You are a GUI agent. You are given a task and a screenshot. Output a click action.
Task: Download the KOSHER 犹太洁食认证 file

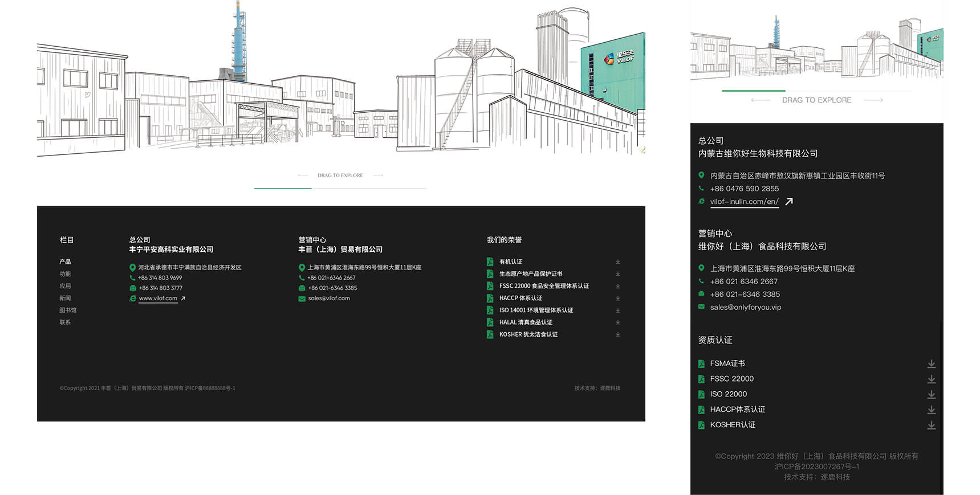click(x=617, y=334)
